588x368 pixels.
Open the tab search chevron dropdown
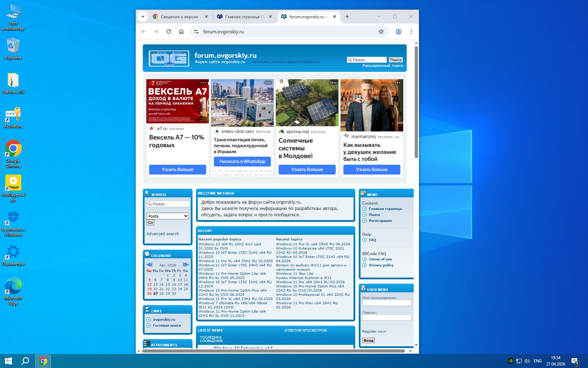143,16
